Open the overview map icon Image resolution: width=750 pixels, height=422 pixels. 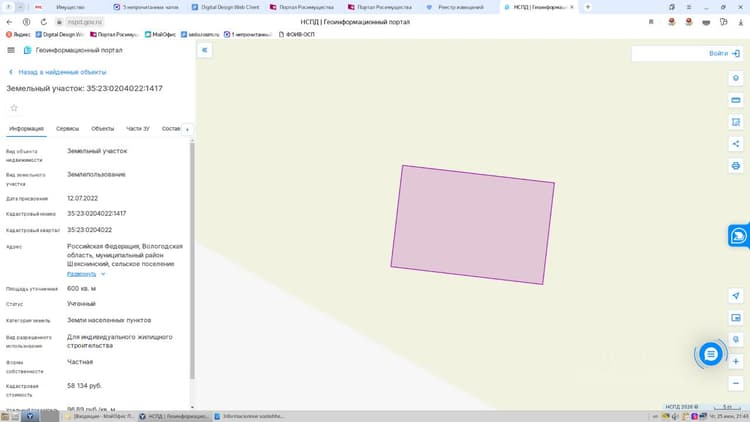point(736,318)
